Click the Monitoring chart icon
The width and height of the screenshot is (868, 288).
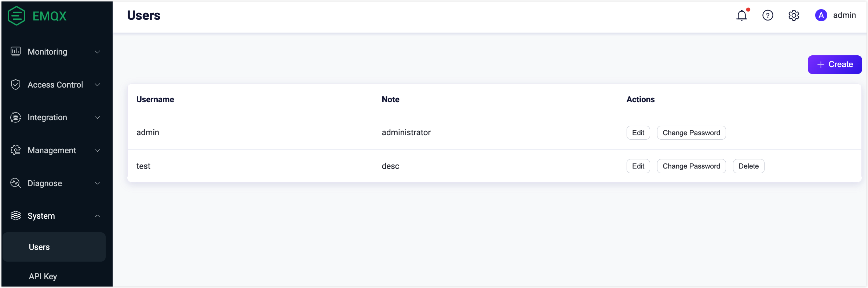16,52
